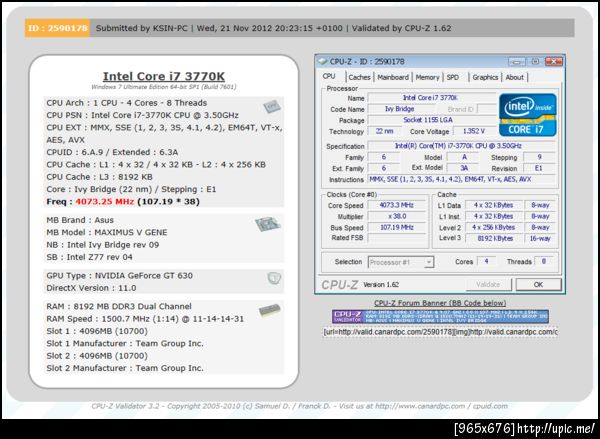Click the Slot 2 : 4096MB (10700) line
The height and width of the screenshot is (439, 600).
click(97, 356)
